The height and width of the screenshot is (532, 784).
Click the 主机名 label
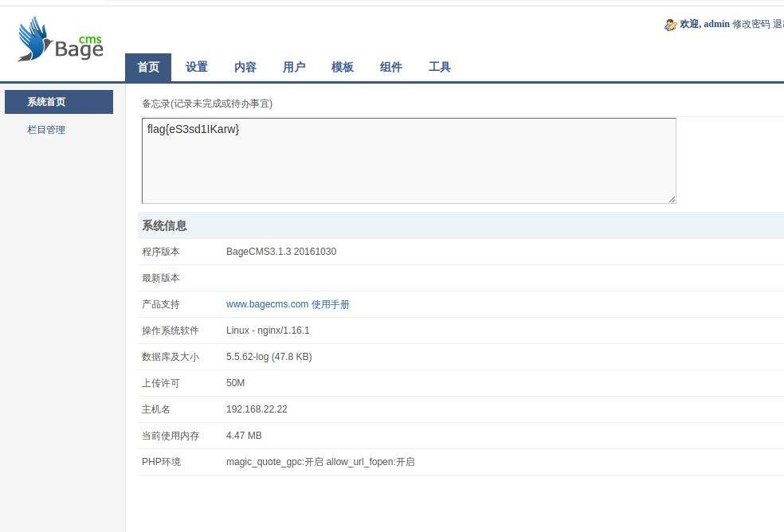156,409
